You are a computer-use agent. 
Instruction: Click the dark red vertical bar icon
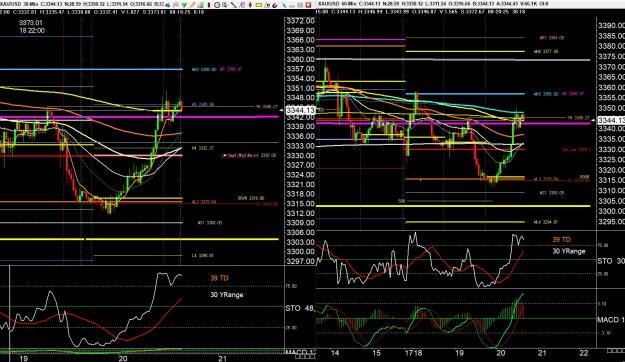[209, 5]
